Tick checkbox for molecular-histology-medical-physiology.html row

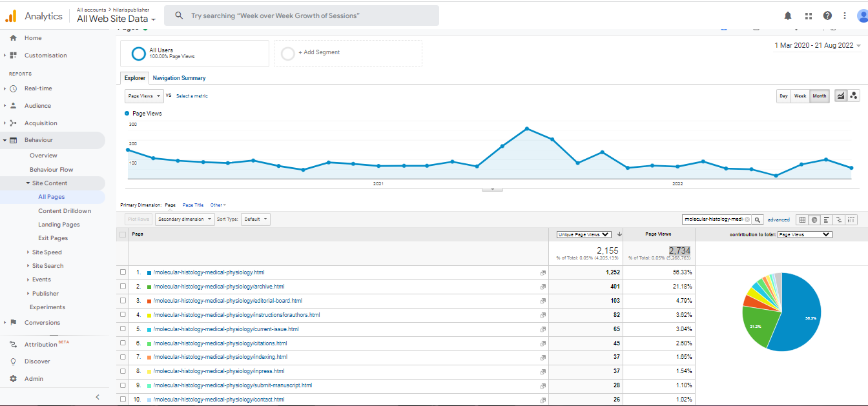pyautogui.click(x=123, y=272)
